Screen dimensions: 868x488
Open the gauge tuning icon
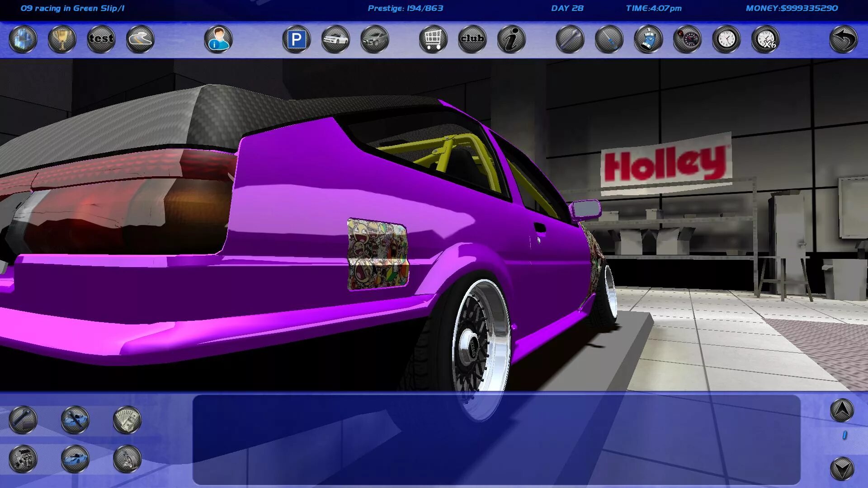pos(687,39)
